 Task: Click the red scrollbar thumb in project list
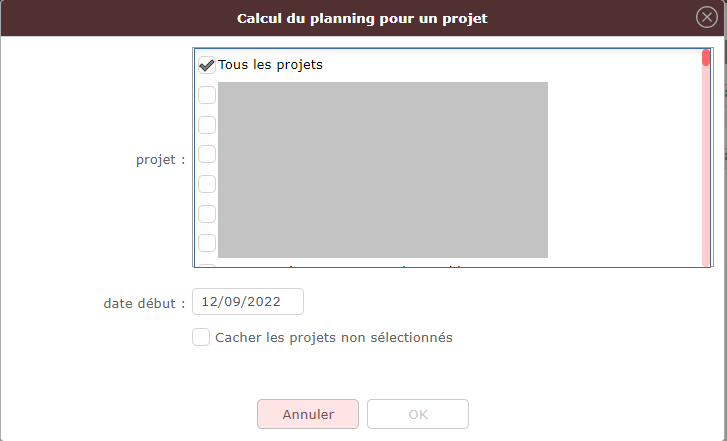click(x=706, y=58)
